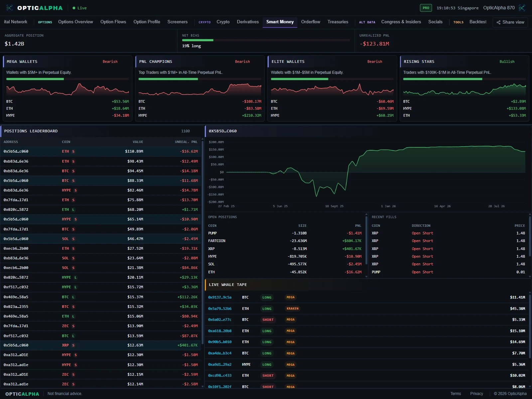
Task: Click the VALUE column header
Action: pyautogui.click(x=138, y=142)
